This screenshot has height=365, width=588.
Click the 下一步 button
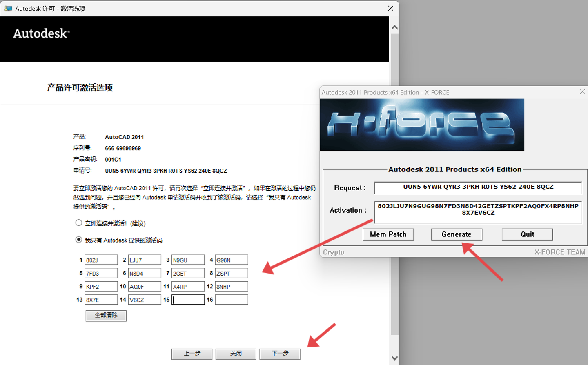coord(280,354)
